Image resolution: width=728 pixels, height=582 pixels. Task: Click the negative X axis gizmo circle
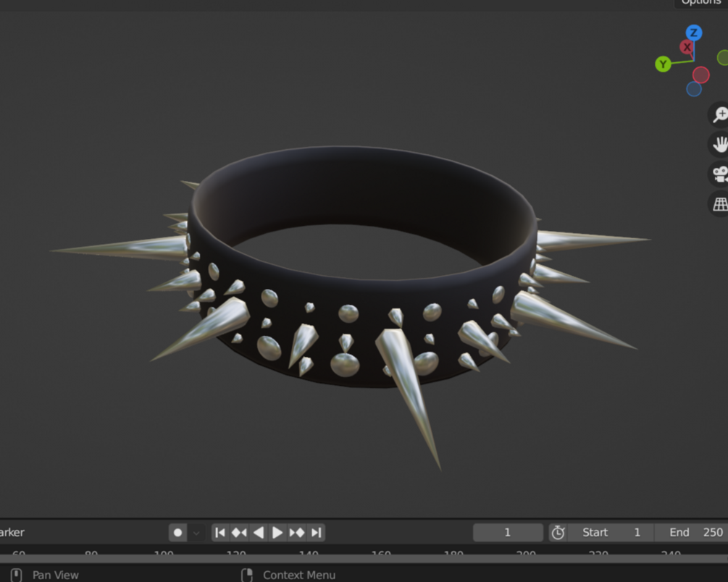[x=700, y=75]
